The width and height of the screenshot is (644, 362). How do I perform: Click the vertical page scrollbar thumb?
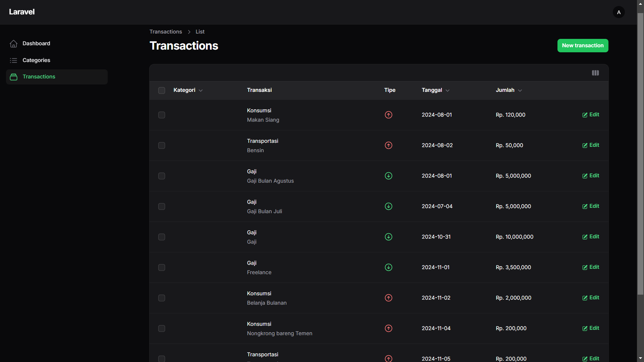pos(640,154)
